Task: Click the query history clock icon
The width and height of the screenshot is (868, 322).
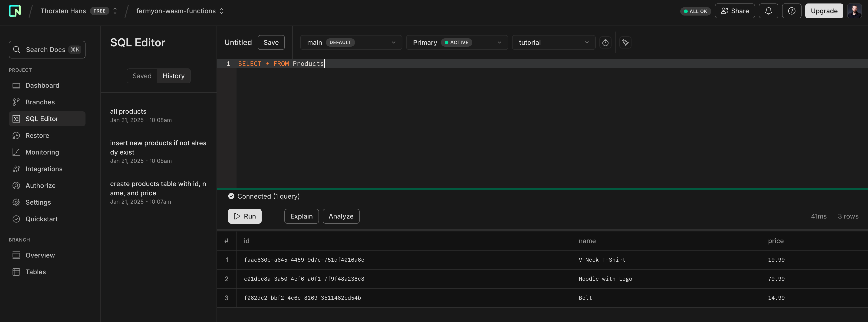Action: [x=605, y=42]
